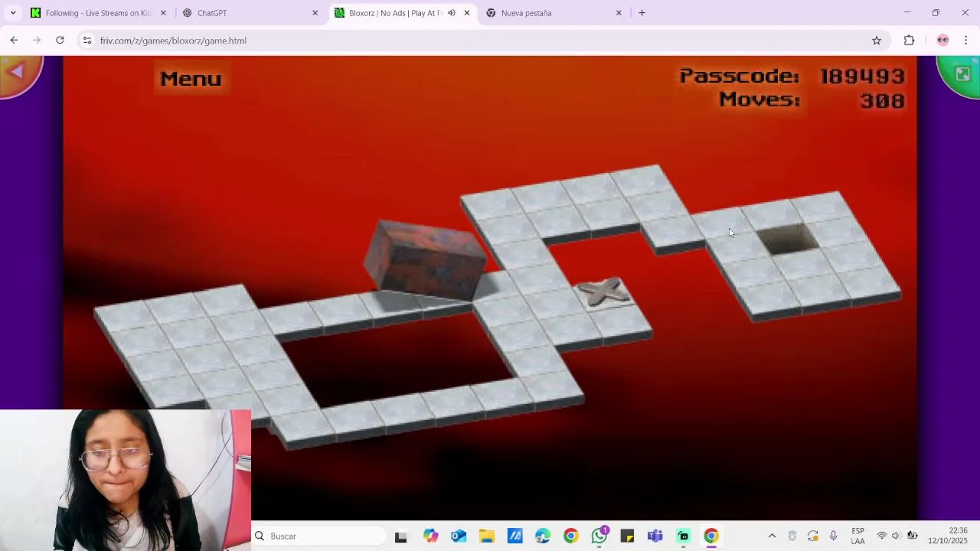Close the ChatGPT tab
This screenshot has height=551, width=980.
point(315,13)
